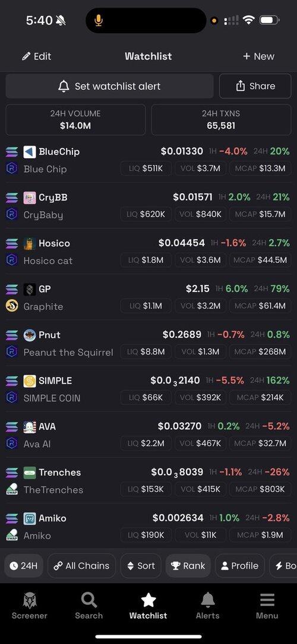Toggle the 24H timeframe chip
The height and width of the screenshot is (644, 297).
(23, 566)
